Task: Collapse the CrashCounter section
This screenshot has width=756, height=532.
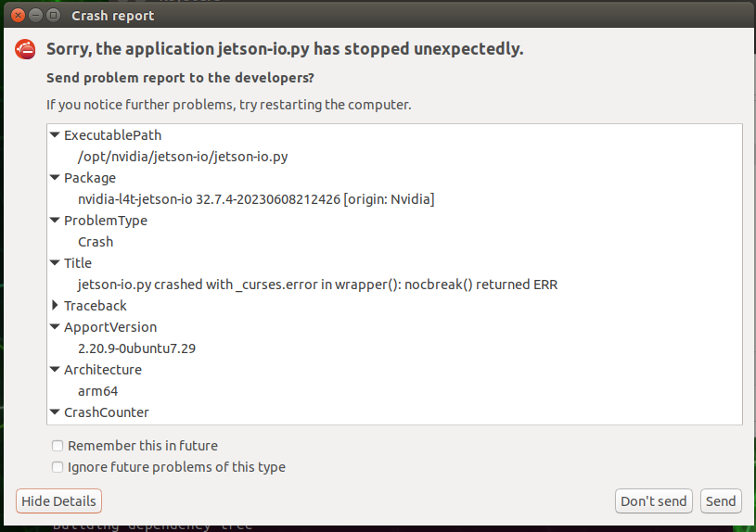Action: coord(55,412)
